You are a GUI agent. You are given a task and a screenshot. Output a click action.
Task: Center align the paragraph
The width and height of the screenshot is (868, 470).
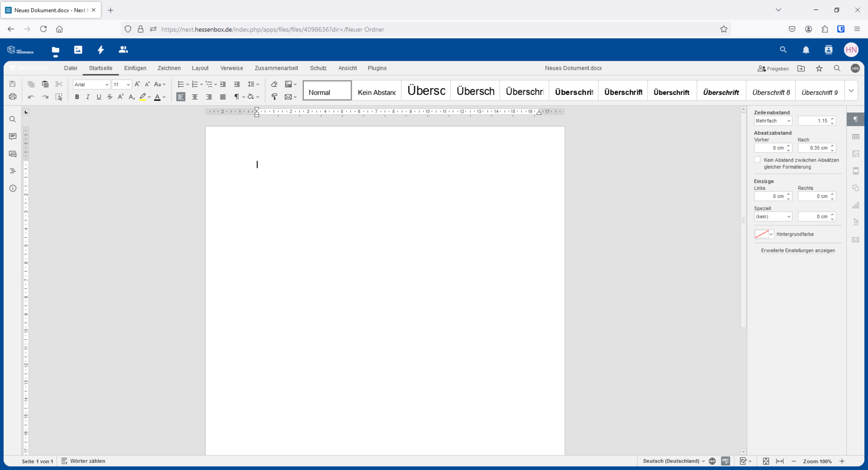point(195,97)
